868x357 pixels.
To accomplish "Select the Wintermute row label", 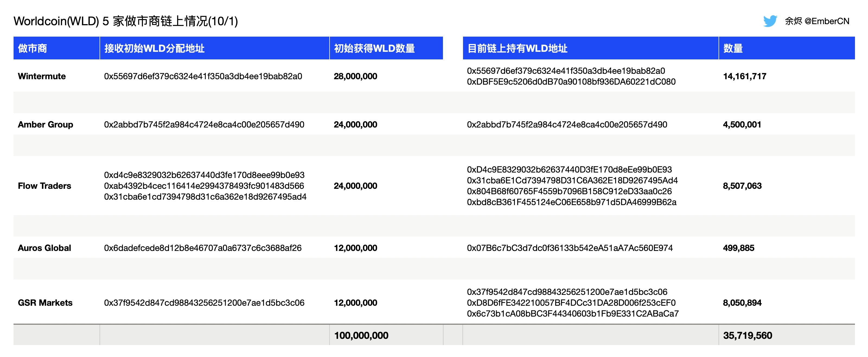I will click(42, 76).
